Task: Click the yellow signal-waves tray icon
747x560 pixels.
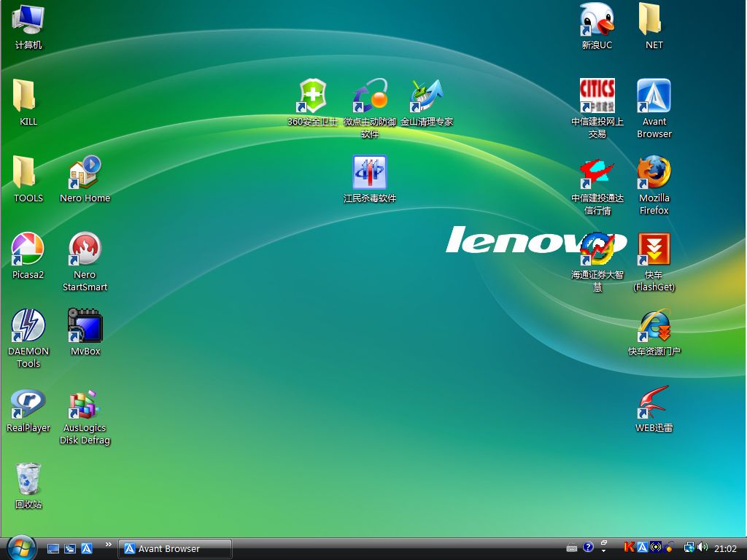Action: [656, 548]
